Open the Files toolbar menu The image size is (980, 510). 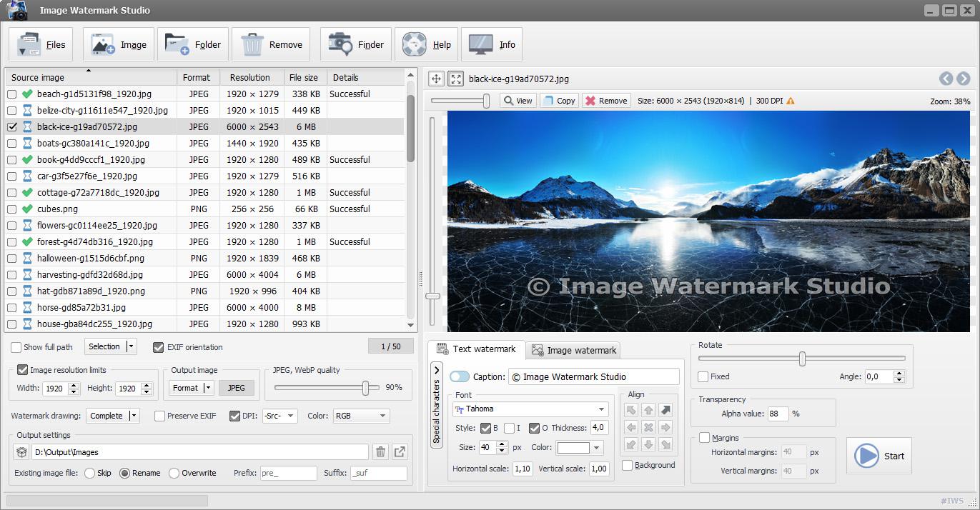click(41, 44)
